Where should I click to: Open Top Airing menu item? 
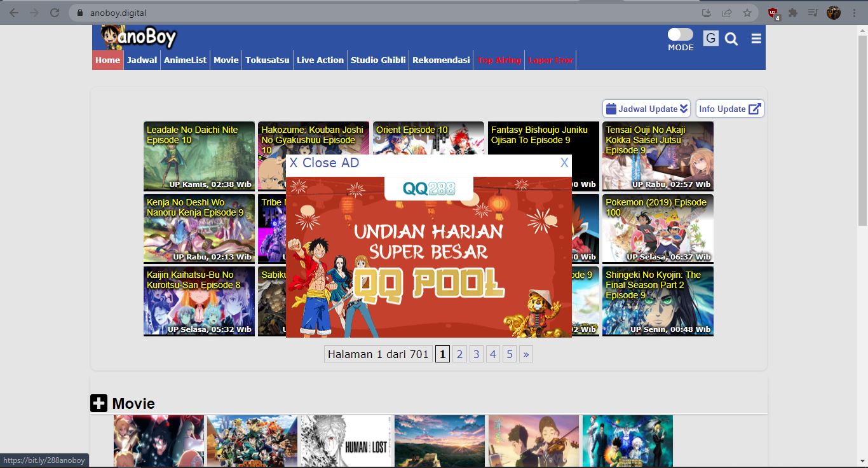click(x=499, y=60)
